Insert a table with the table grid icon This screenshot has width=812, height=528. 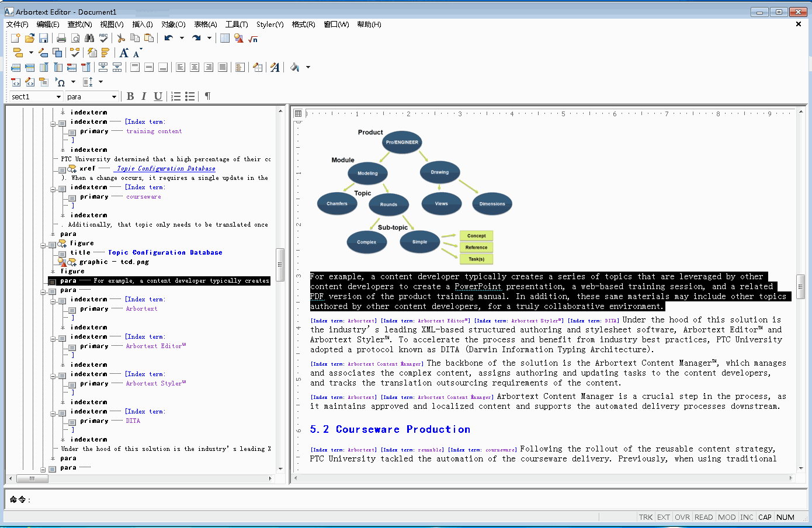[225, 38]
